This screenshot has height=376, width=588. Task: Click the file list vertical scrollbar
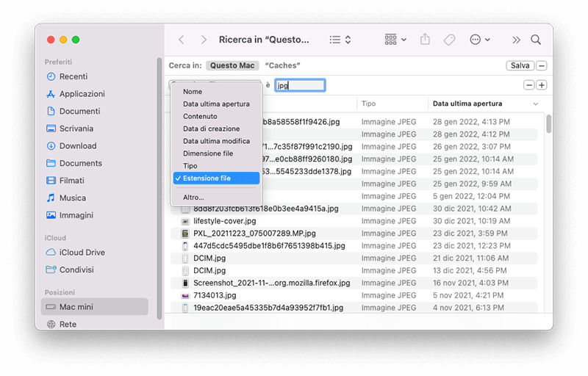(548, 124)
